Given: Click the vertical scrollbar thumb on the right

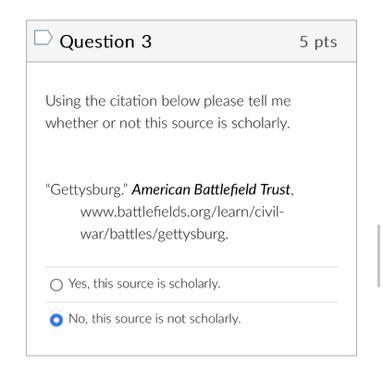Looking at the screenshot, I should 378,256.
